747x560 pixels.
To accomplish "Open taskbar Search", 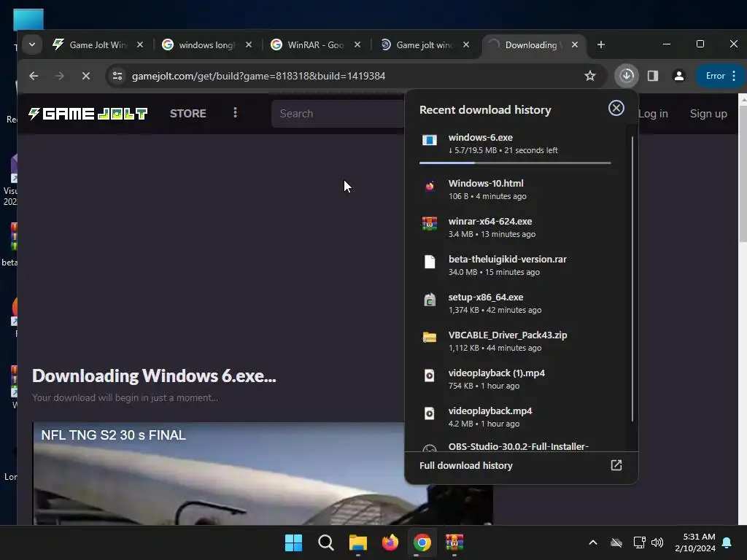I will [x=326, y=542].
